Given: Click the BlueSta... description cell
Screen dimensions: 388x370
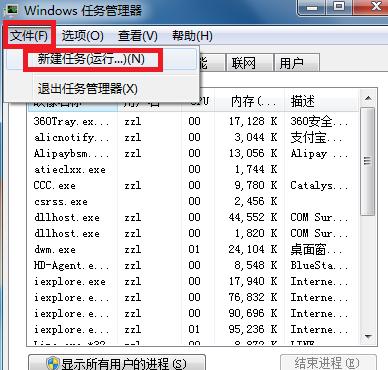Looking at the screenshot, I should pyautogui.click(x=319, y=265).
